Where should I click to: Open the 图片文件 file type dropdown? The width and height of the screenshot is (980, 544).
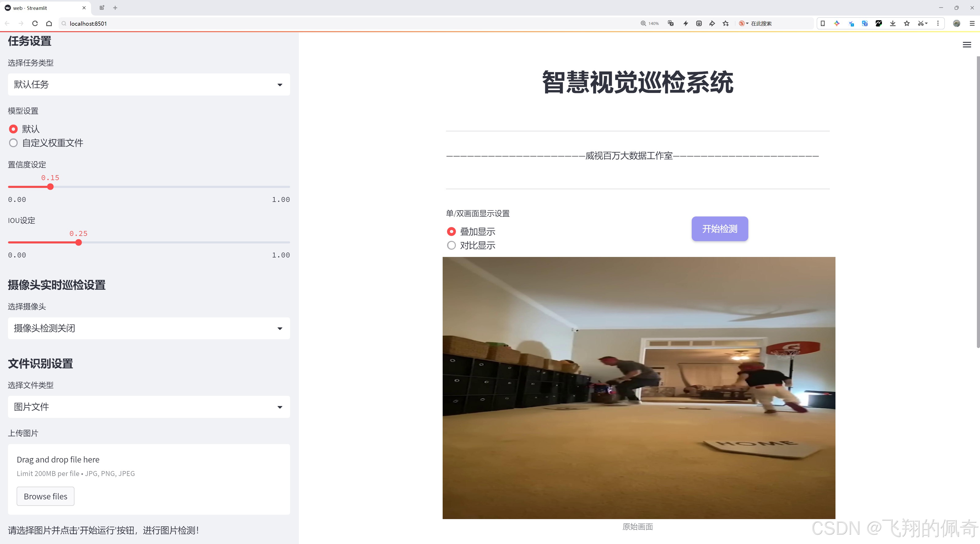pos(148,407)
